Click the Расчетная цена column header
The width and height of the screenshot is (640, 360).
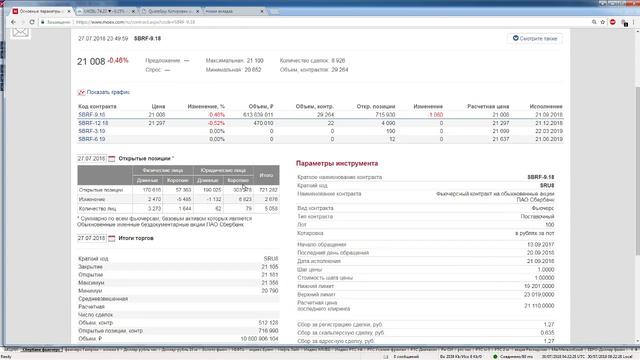[x=488, y=107]
